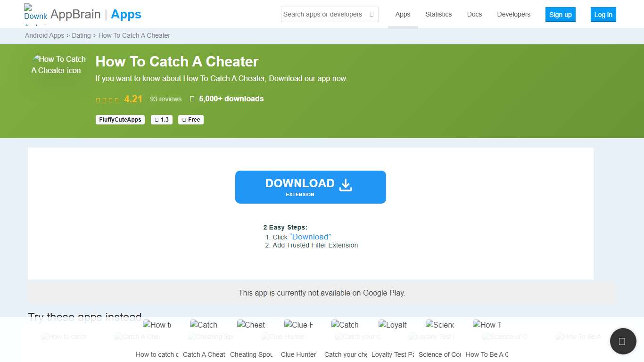
Task: Switch to the Apps tab
Action: click(x=403, y=14)
